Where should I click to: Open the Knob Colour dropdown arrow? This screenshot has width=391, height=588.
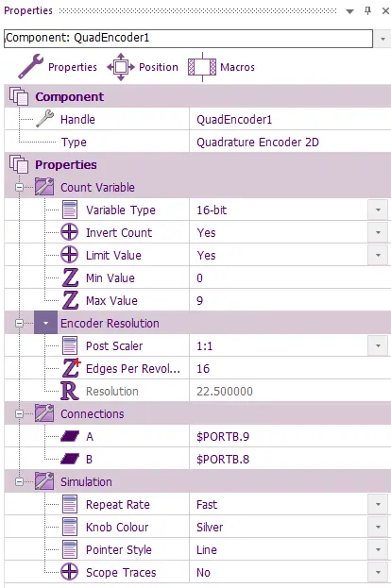coord(378,527)
